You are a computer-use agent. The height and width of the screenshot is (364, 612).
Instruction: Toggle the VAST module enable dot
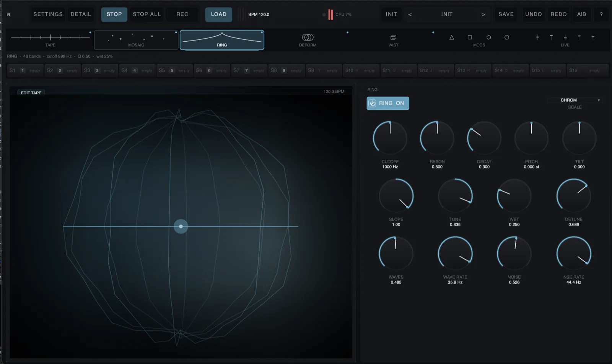(433, 32)
